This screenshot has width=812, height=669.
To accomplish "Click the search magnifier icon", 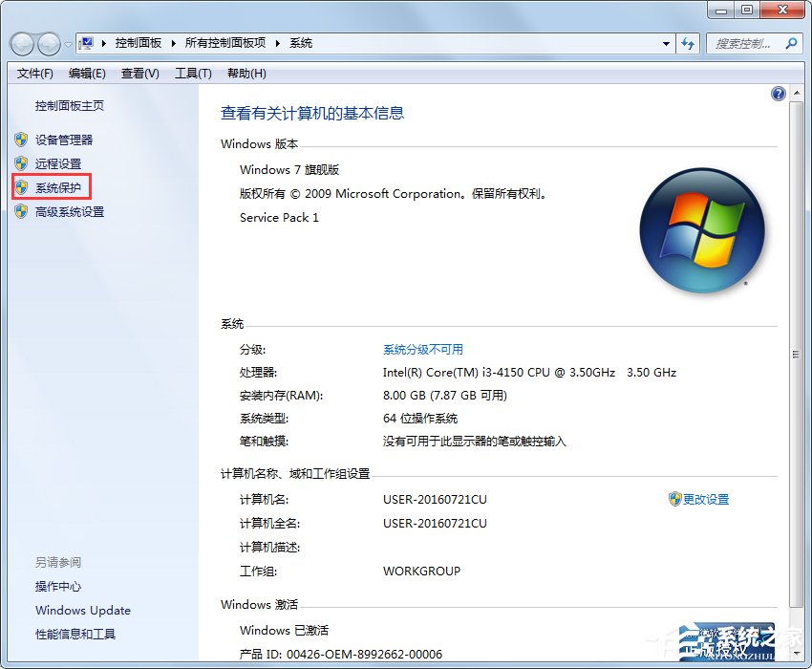I will coord(793,43).
